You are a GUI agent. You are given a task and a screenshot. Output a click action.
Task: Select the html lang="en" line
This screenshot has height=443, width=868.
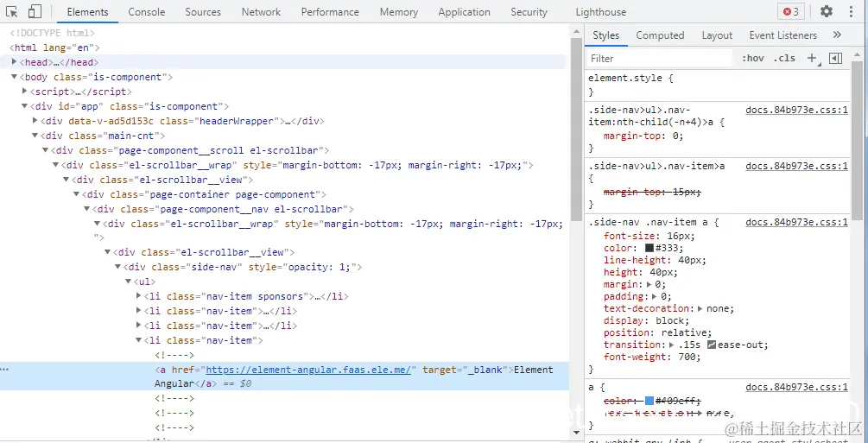coord(54,47)
